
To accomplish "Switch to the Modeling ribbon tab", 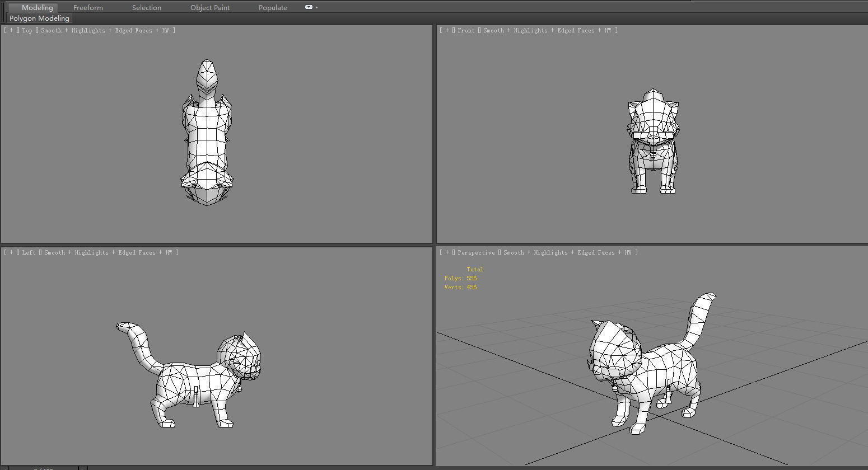I will [x=38, y=7].
